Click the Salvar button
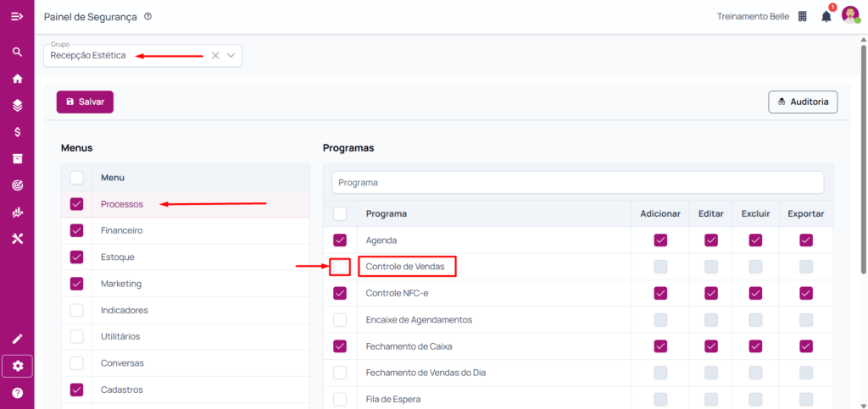Image resolution: width=868 pixels, height=409 pixels. pos(85,102)
